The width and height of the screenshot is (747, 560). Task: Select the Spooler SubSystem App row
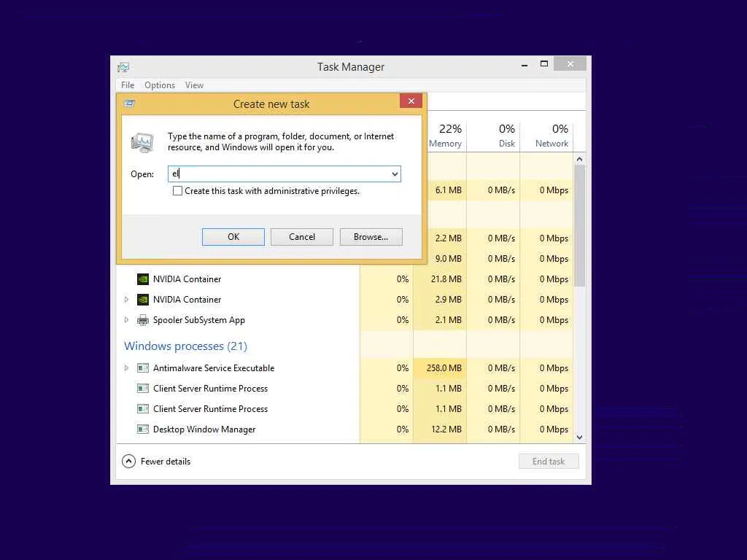click(345, 320)
